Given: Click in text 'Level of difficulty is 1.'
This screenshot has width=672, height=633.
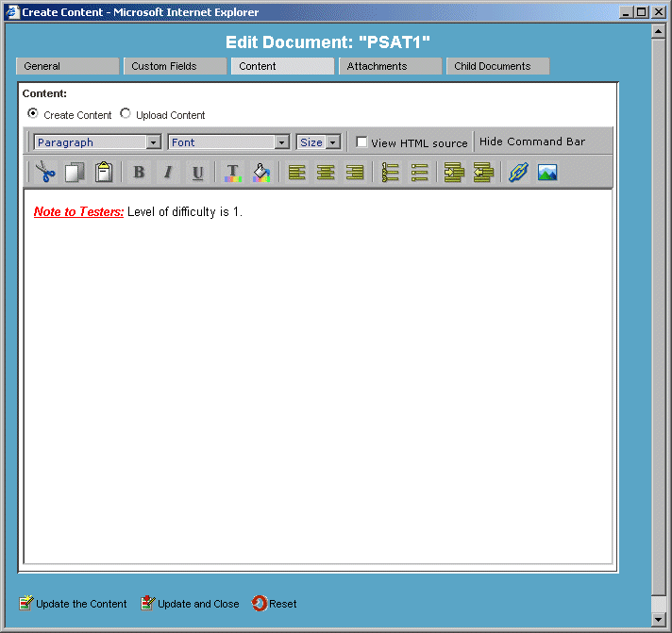Looking at the screenshot, I should (185, 211).
